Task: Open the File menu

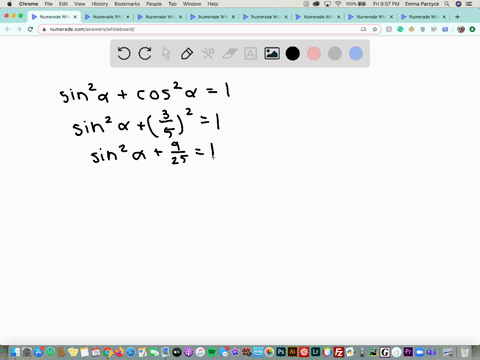Action: [x=49, y=4]
